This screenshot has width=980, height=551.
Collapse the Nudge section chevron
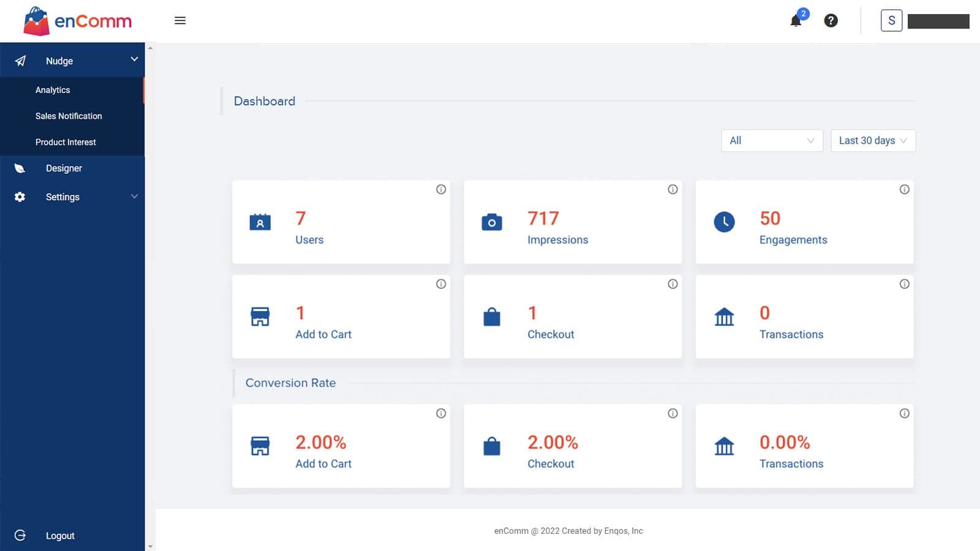tap(134, 59)
